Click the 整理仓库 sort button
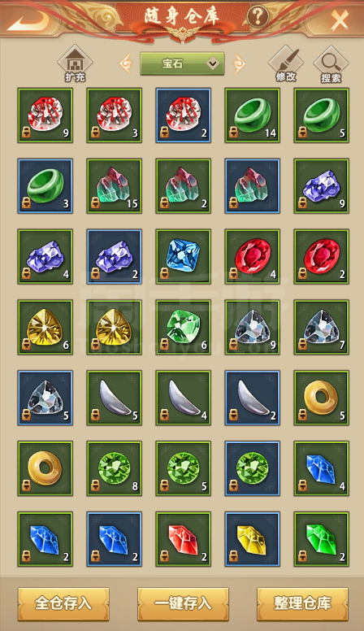364x631 pixels. (302, 603)
